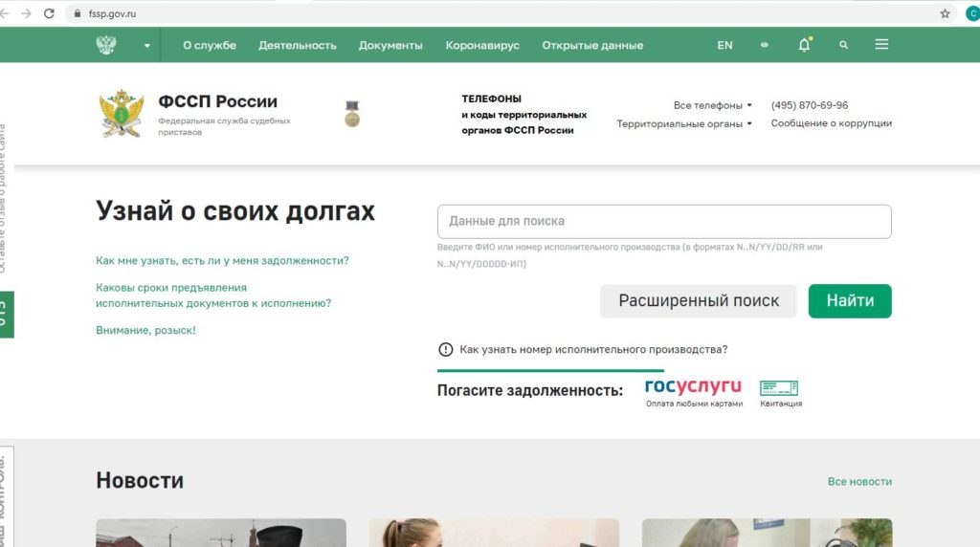Bookmark this page with star icon
Image resolution: width=980 pixels, height=547 pixels.
tap(945, 13)
